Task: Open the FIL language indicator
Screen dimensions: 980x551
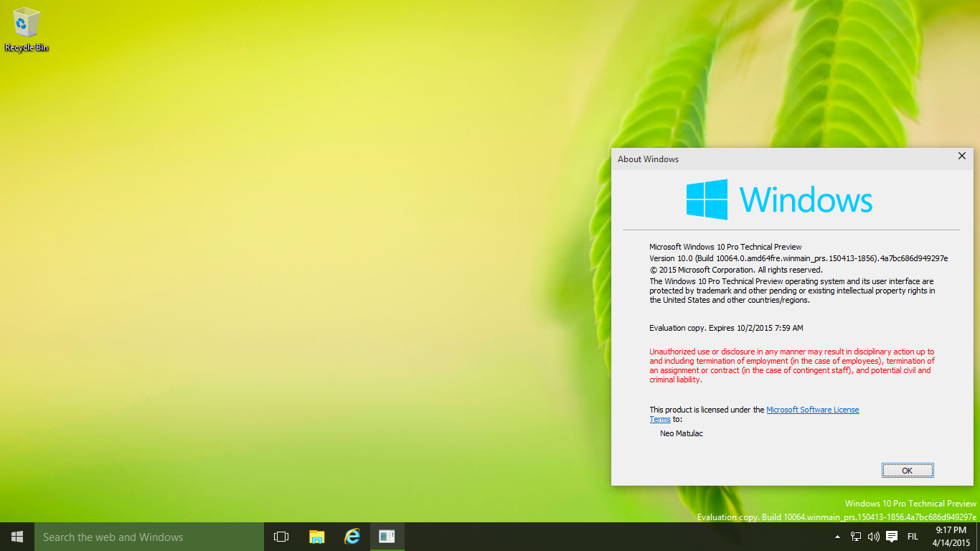Action: (913, 536)
